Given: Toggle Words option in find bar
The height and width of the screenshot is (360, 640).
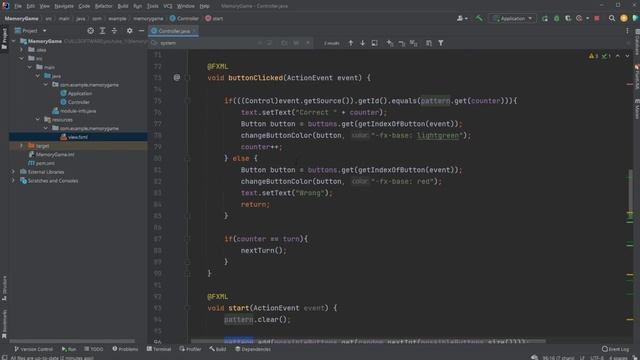Looking at the screenshot, I should 296,43.
